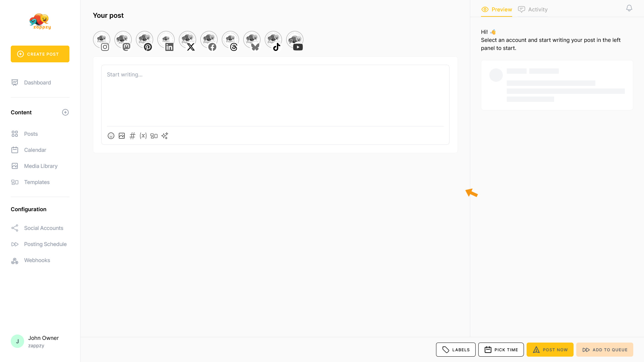Switch to the Activity tab

click(533, 9)
